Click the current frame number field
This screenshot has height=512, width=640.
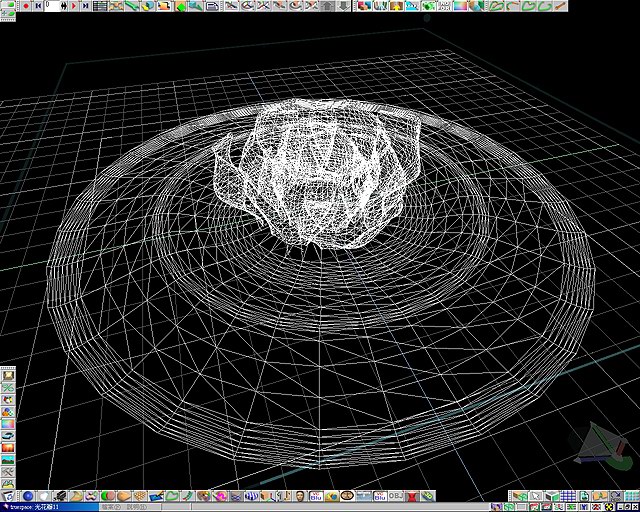(x=55, y=6)
